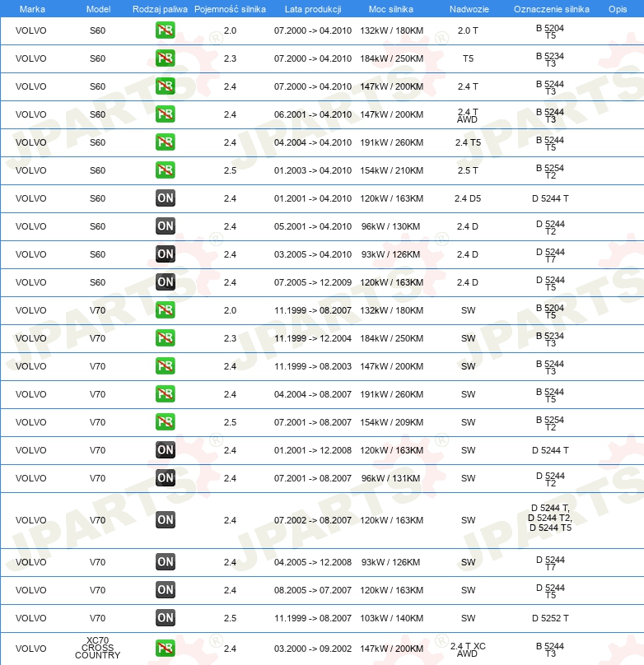644x665 pixels.
Task: Click the PB icon for V70 154kW/209KM row
Action: pos(165,422)
